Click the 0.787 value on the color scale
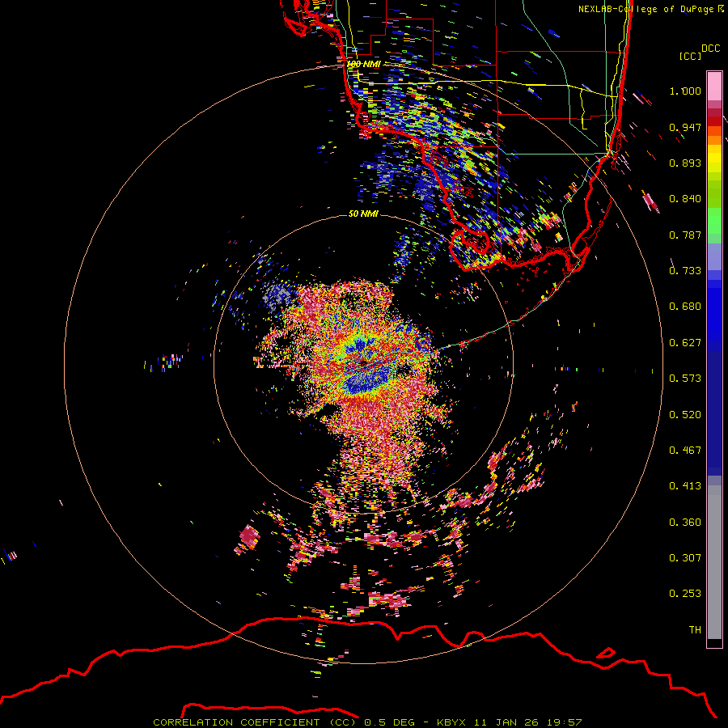The width and height of the screenshot is (728, 728). [685, 235]
